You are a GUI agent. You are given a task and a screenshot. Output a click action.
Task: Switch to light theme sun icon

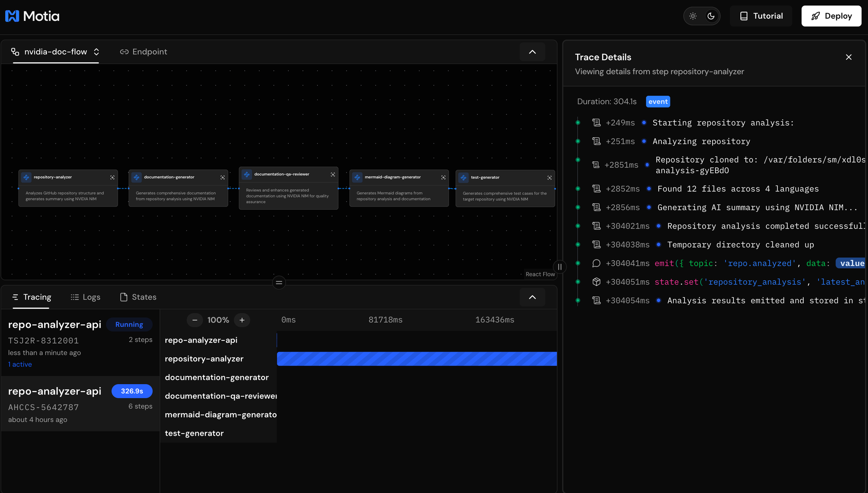point(693,16)
